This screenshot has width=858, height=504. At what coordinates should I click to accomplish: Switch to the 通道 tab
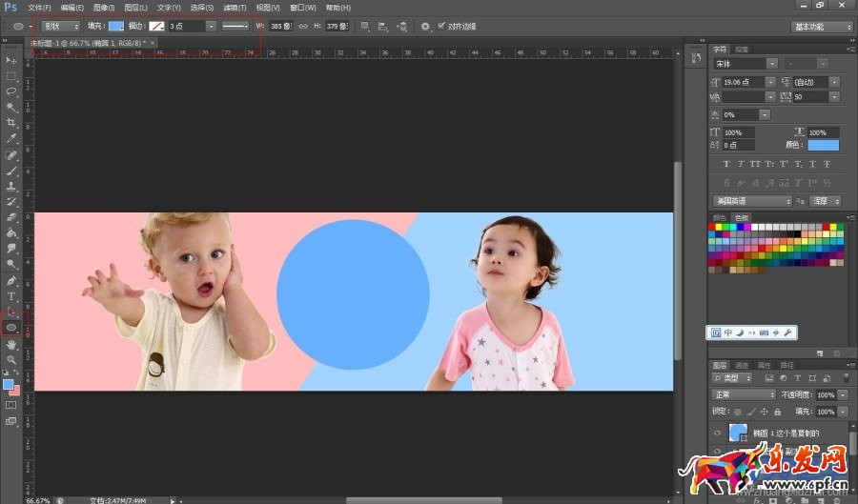(x=742, y=365)
